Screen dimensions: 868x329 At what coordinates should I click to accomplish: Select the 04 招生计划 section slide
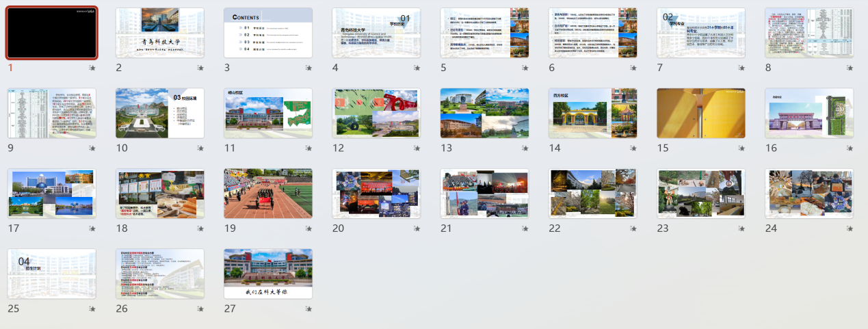pos(51,274)
